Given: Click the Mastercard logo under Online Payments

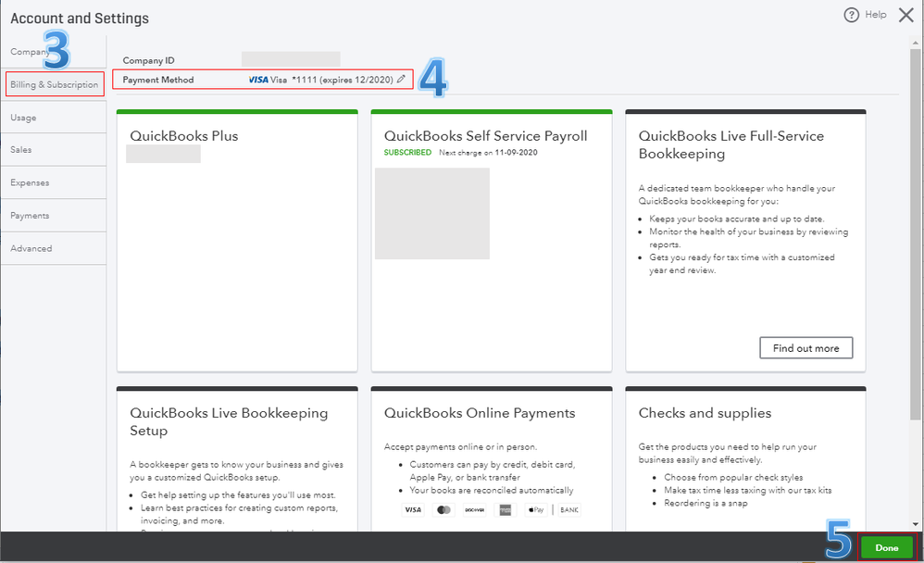Looking at the screenshot, I should 443,510.
